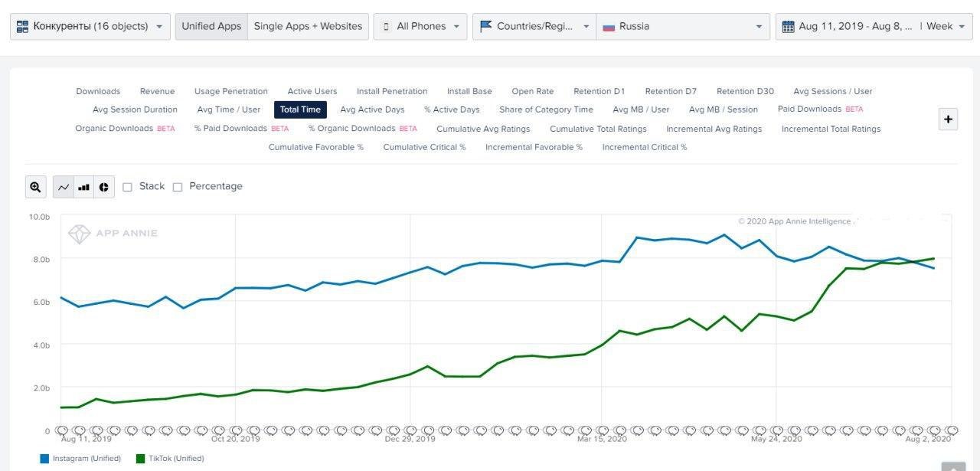This screenshot has height=471, width=980.
Task: Select Cumulative Avg Ratings metric
Action: tap(483, 129)
